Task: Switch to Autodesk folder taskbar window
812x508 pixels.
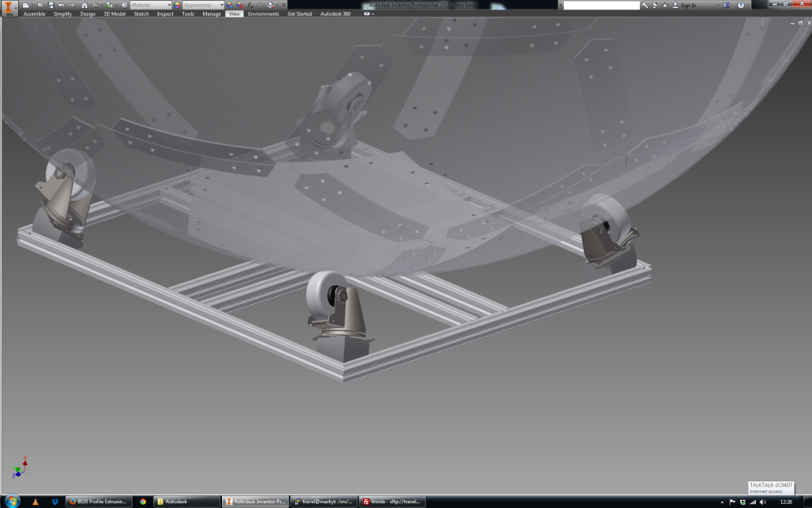Action: click(186, 502)
